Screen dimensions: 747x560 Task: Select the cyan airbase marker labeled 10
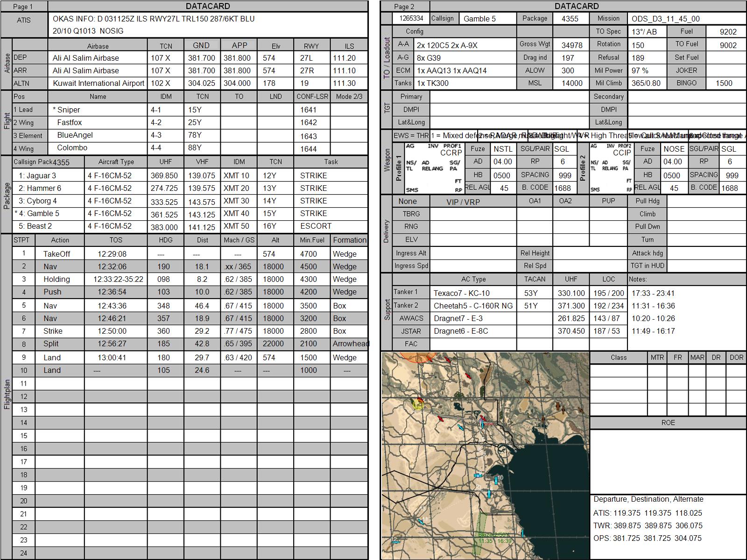coord(496,481)
